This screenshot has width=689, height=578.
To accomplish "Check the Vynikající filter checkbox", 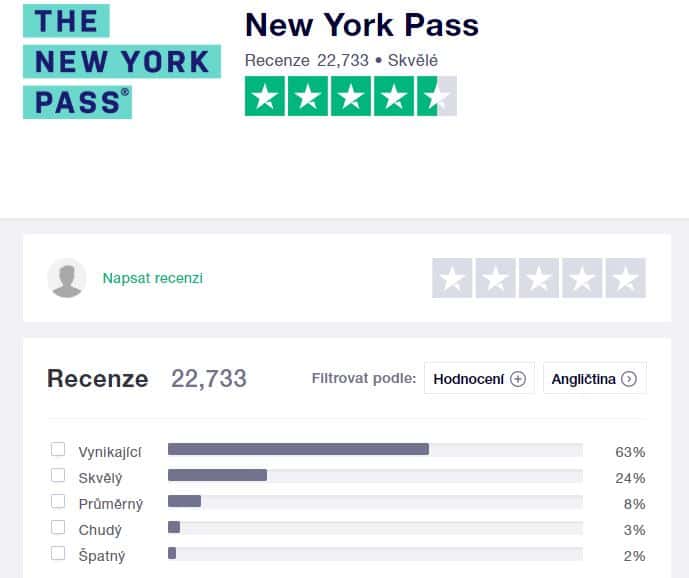I will 58,450.
